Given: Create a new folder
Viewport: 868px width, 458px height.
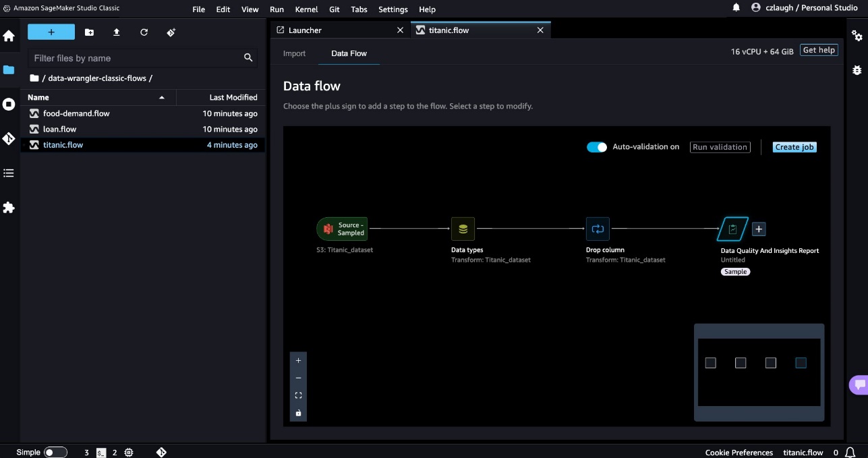Looking at the screenshot, I should (89, 32).
